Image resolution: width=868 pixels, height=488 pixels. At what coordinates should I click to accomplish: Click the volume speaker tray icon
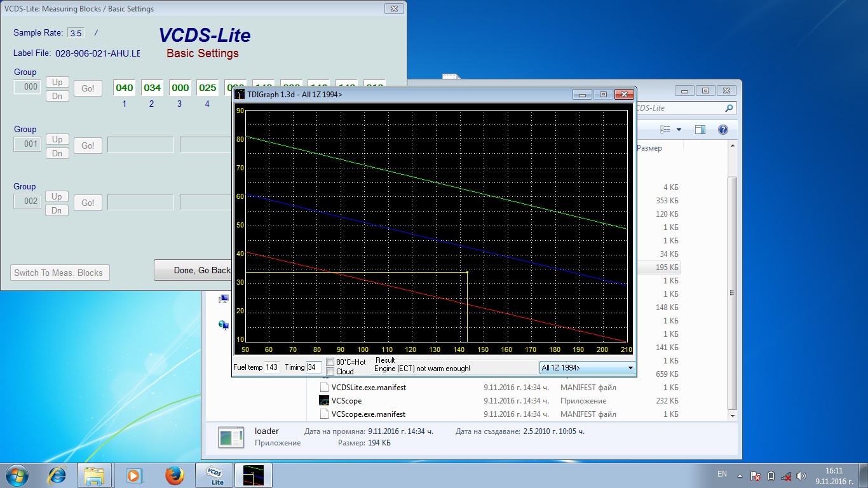[801, 475]
